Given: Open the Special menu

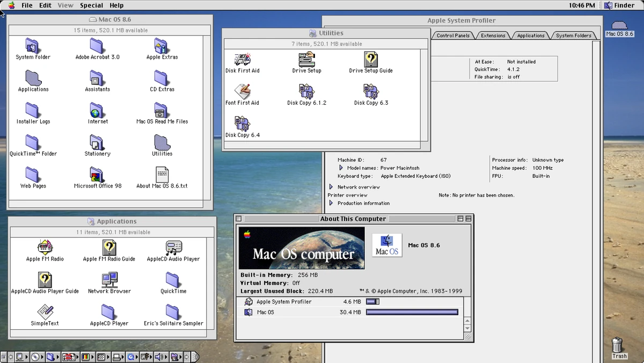Looking at the screenshot, I should pyautogui.click(x=91, y=5).
